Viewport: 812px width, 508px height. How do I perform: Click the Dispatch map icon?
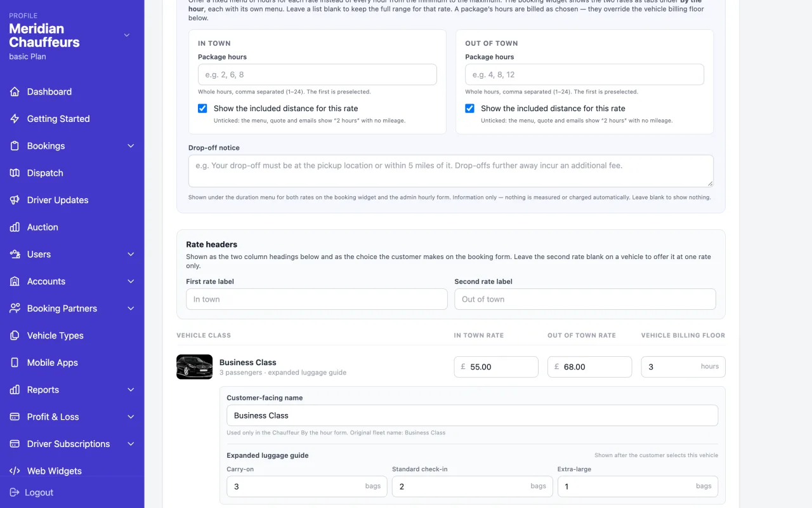pyautogui.click(x=15, y=173)
